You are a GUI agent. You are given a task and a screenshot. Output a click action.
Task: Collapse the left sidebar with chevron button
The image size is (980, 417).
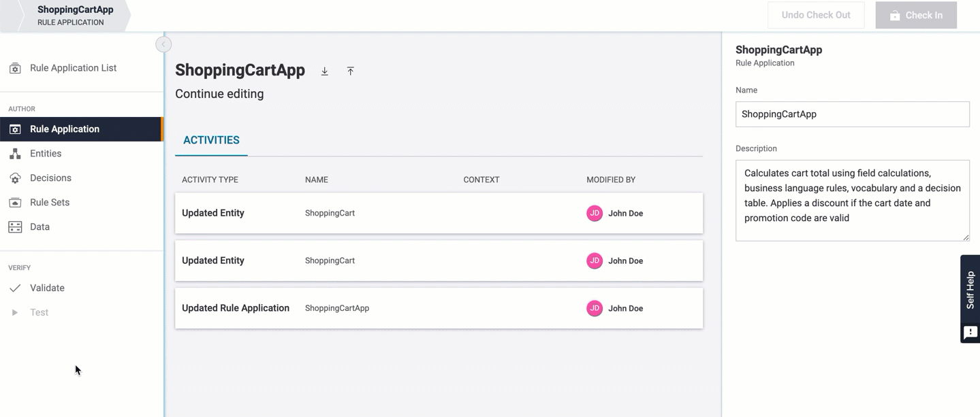(x=163, y=45)
